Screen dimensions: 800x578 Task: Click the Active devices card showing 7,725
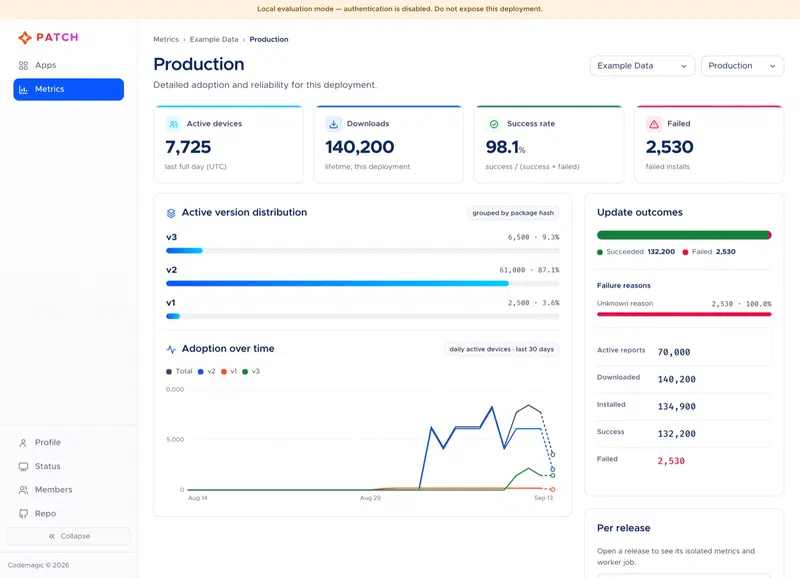coord(229,144)
